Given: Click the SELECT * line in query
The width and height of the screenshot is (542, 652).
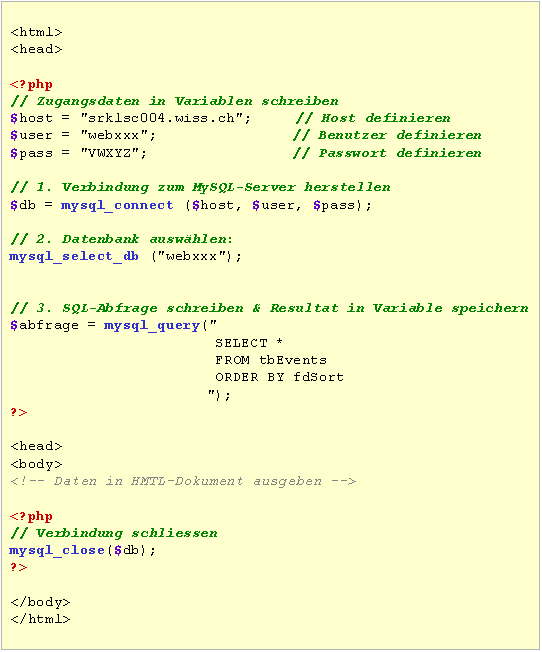Looking at the screenshot, I should [249, 343].
